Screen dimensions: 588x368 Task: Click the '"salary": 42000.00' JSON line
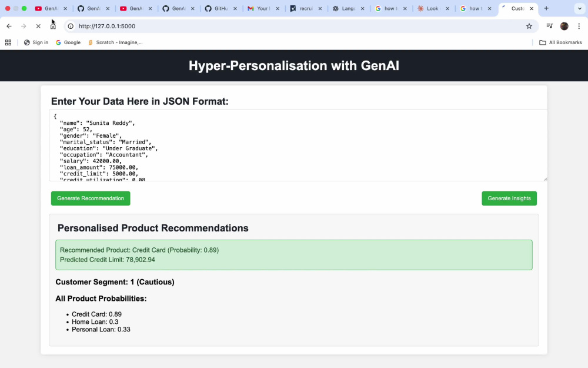click(91, 161)
